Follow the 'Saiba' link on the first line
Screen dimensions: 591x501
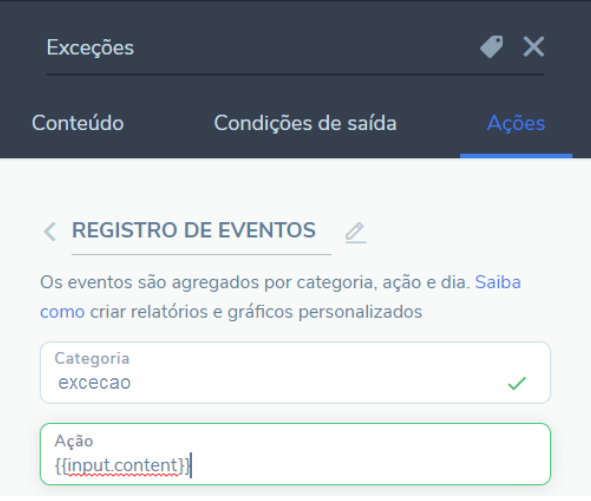[x=498, y=282]
